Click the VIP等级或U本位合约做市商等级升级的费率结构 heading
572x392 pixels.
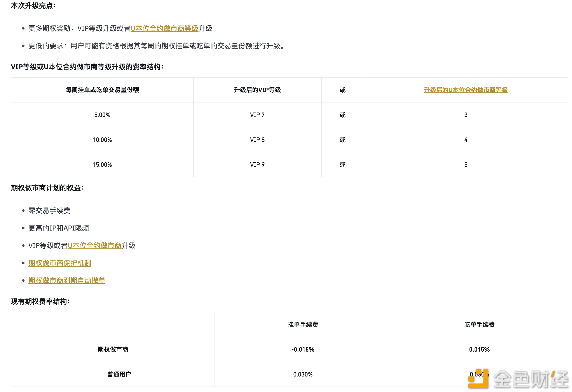(x=87, y=67)
